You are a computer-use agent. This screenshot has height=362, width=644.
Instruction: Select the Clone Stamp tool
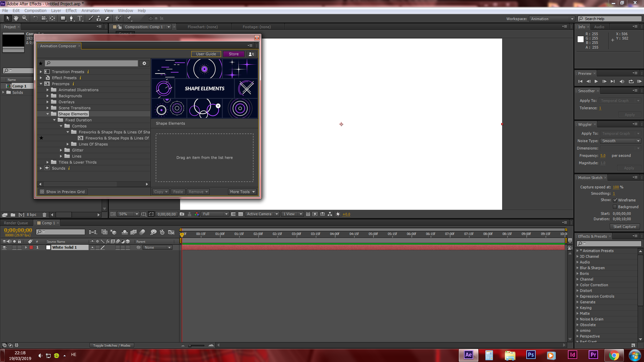coord(99,18)
